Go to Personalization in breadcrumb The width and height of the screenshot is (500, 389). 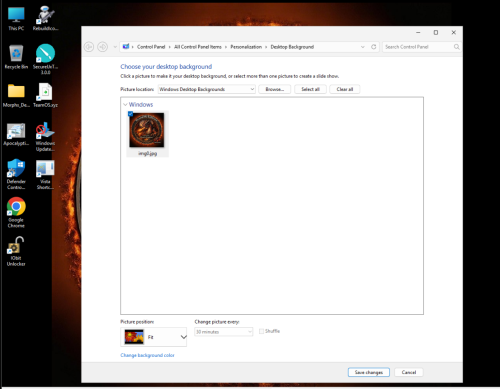246,47
